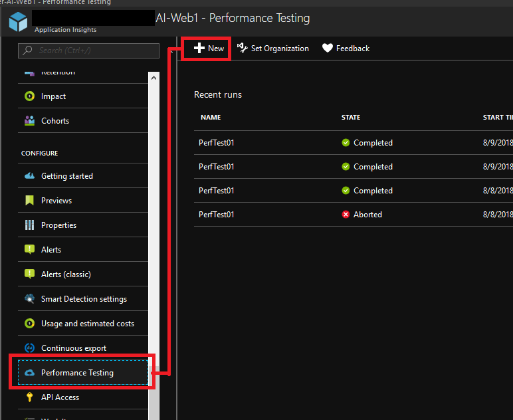Create a New performance test
This screenshot has height=420, width=513.
click(x=209, y=48)
